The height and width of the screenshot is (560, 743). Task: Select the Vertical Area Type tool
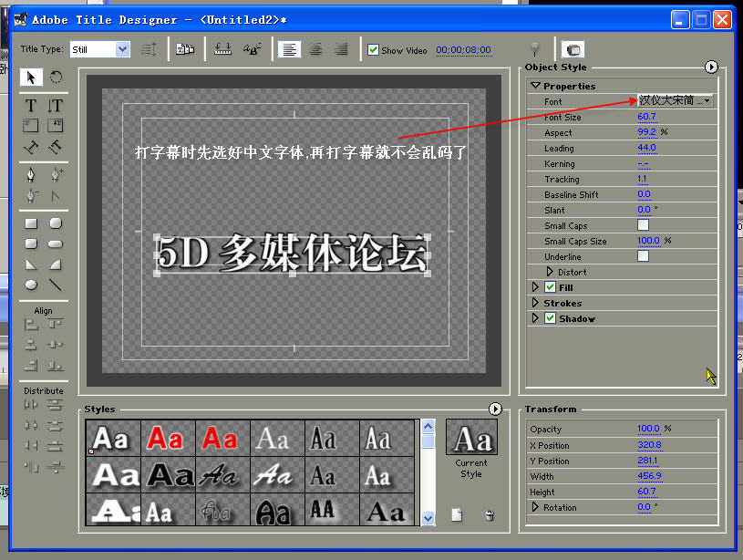(55, 126)
